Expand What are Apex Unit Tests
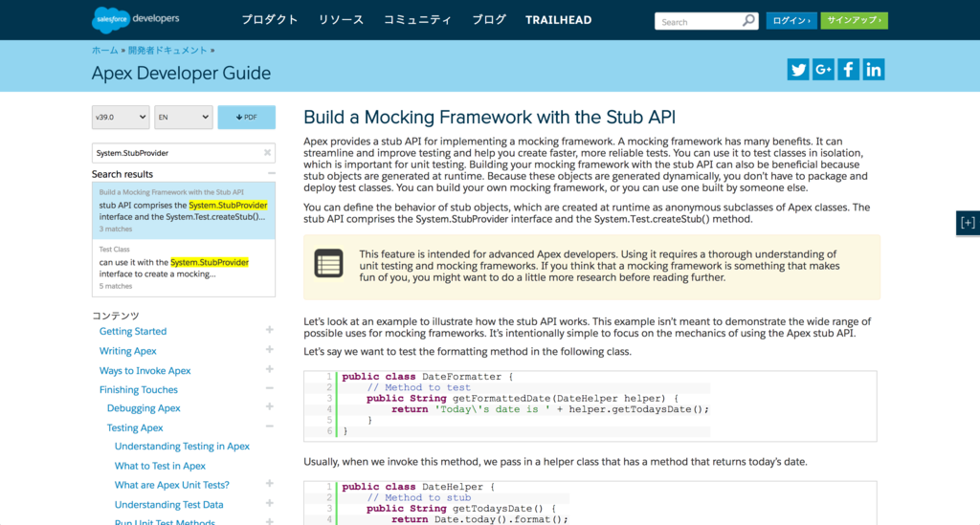Viewport: 980px width, 525px height. tap(269, 483)
